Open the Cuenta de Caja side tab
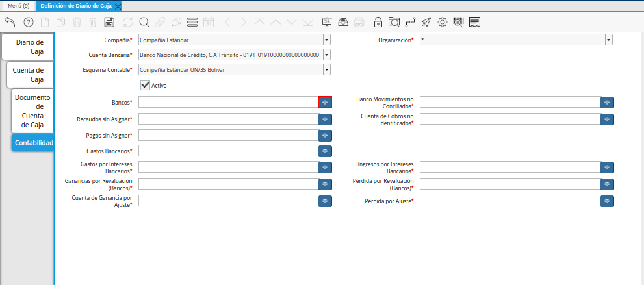This screenshot has width=644, height=285. (31, 75)
